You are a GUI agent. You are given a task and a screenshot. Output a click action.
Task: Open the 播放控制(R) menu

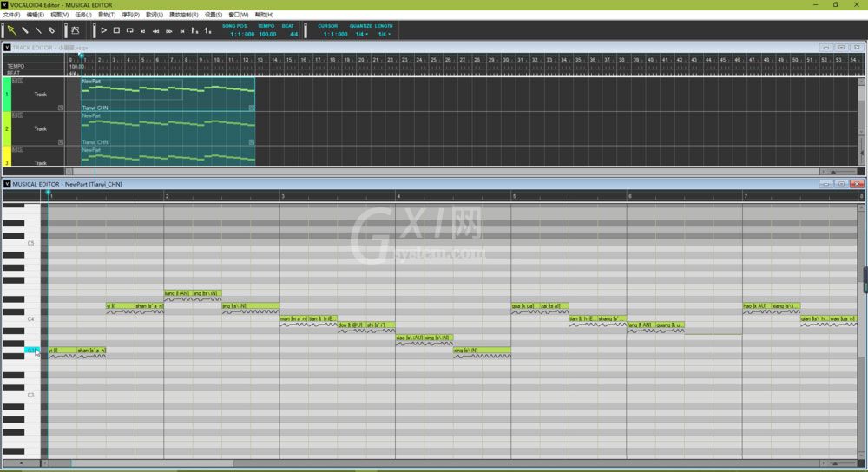click(184, 15)
